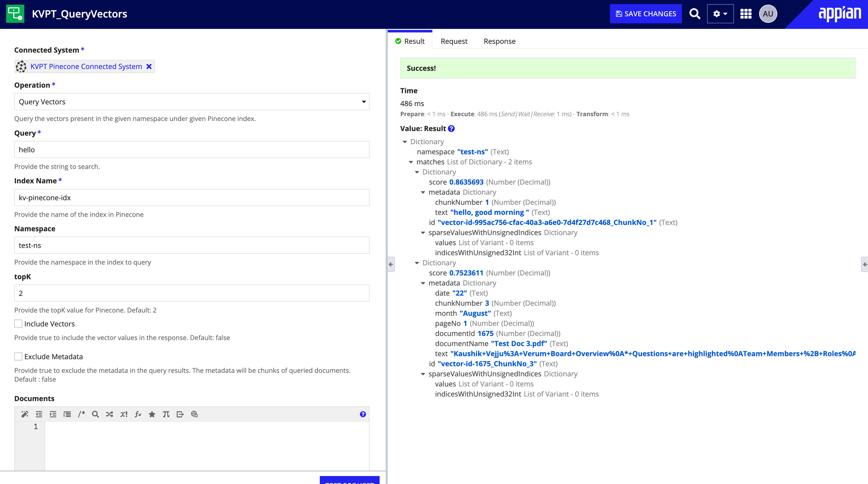Screen dimensions: 868x484
Task: Open the search magnifier in the header
Action: click(x=694, y=14)
